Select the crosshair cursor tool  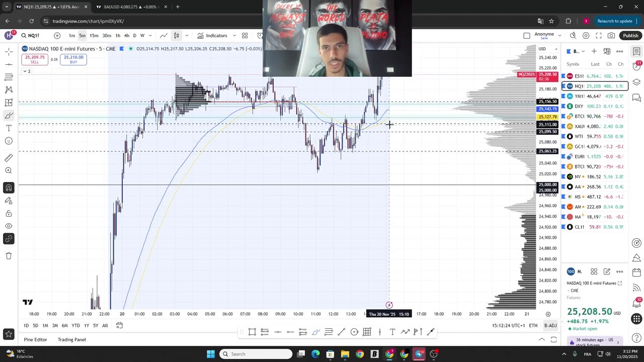9,52
